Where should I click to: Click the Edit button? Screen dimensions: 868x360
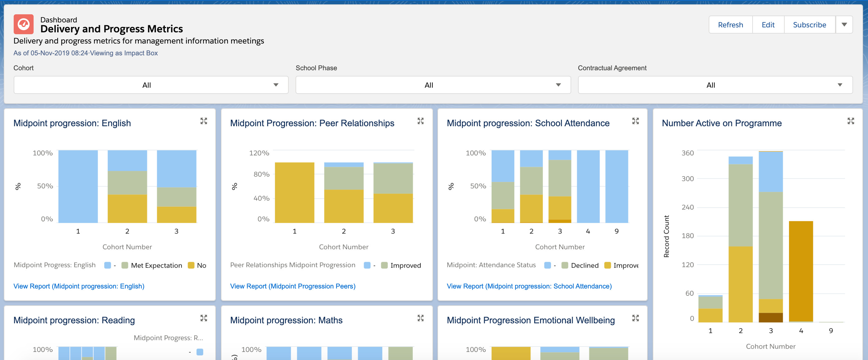click(768, 25)
